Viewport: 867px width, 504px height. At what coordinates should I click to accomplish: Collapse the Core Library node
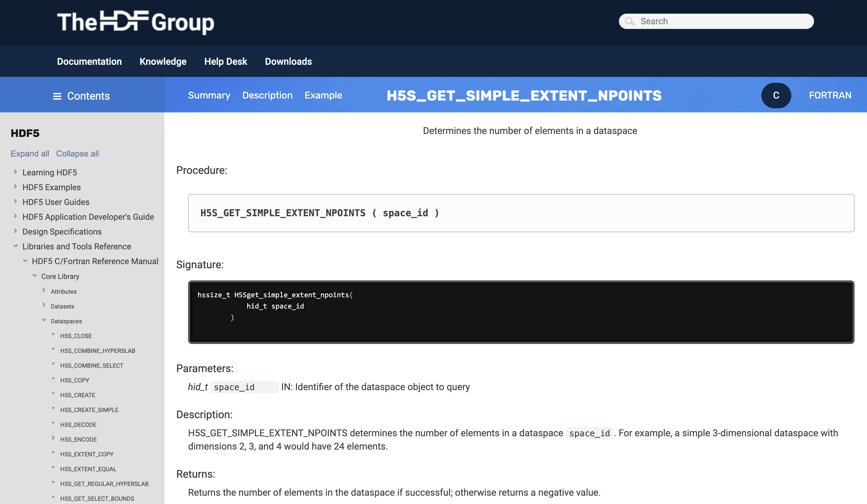pos(35,276)
